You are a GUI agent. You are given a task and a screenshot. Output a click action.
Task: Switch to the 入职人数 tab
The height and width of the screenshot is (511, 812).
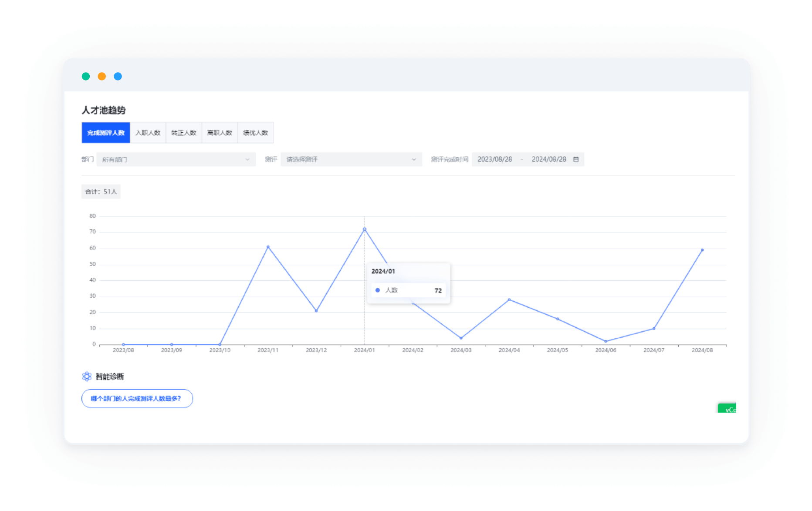(x=148, y=133)
